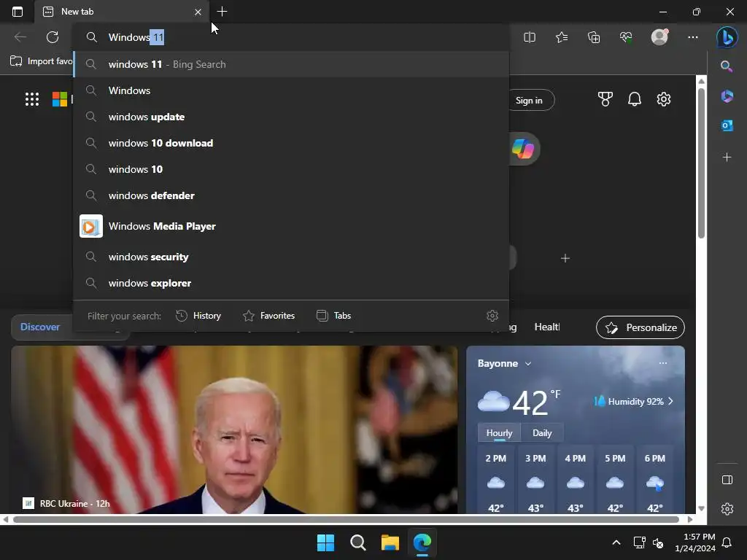
Task: Open the muted volume tray icon
Action: coord(658,542)
